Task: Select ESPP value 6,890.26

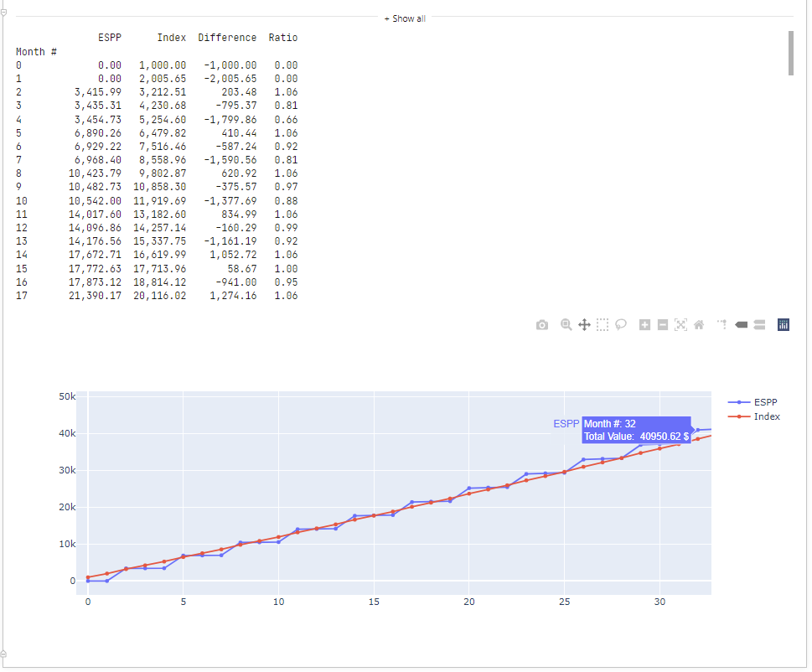Action: click(x=98, y=133)
